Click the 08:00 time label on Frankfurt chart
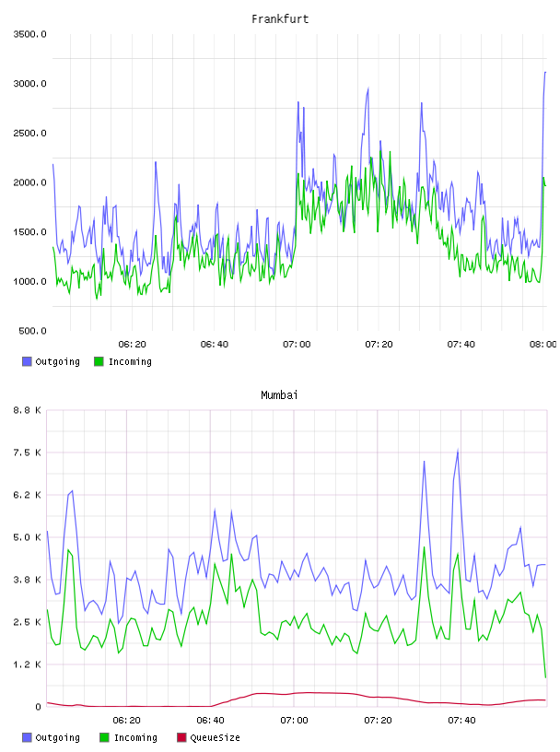 coord(543,345)
